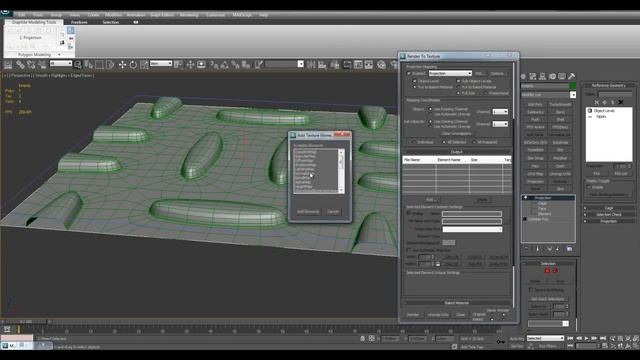The image size is (640, 360).
Task: Select the Select and Link tool
Action: coord(20,64)
